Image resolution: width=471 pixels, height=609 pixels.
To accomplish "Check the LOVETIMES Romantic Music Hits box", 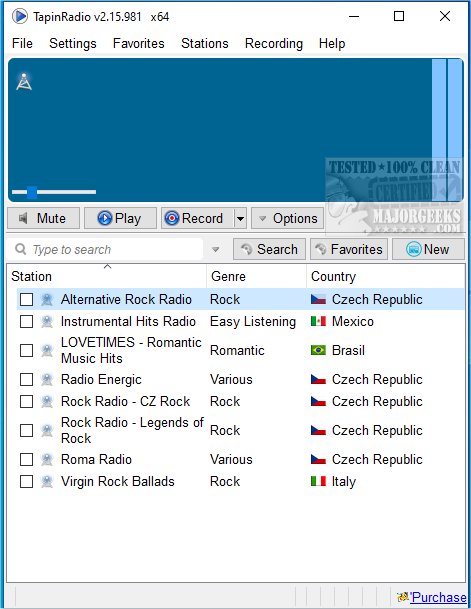I will [x=26, y=350].
